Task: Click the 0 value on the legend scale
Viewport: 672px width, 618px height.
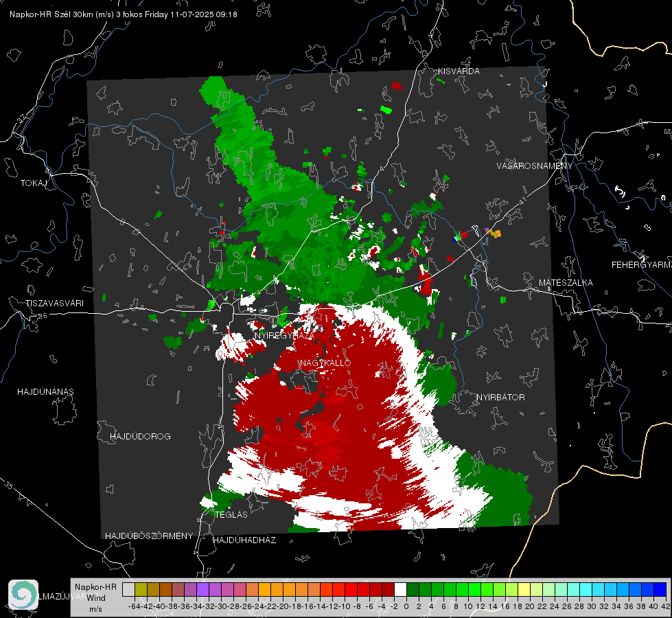Action: [x=406, y=606]
